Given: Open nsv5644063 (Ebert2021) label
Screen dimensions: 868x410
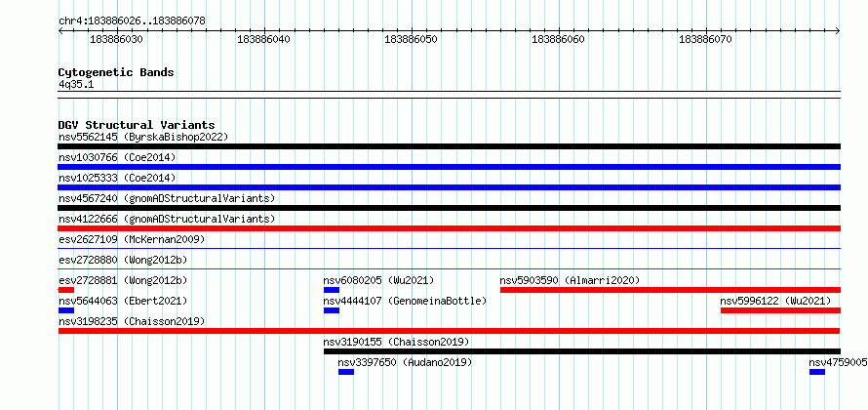Looking at the screenshot, I should pyautogui.click(x=123, y=301).
